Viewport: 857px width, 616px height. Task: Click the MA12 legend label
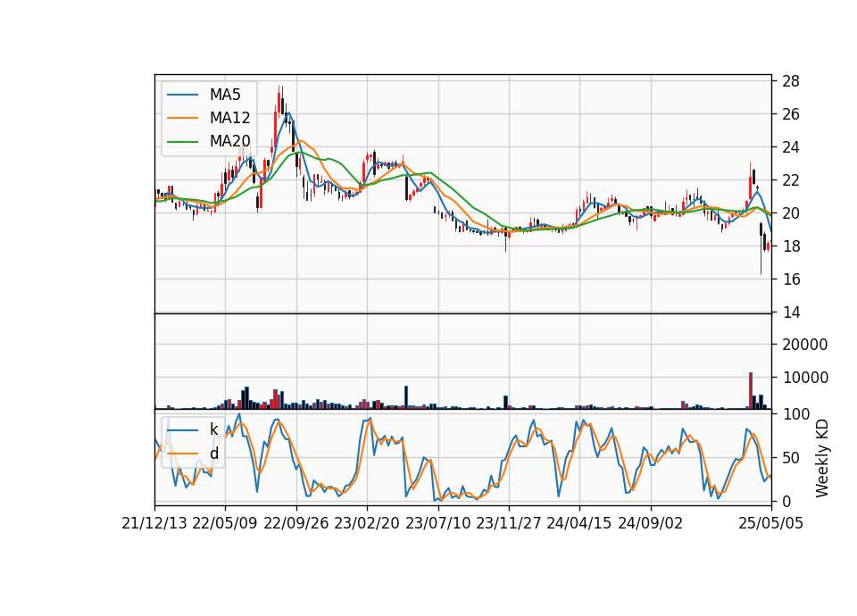tap(229, 118)
